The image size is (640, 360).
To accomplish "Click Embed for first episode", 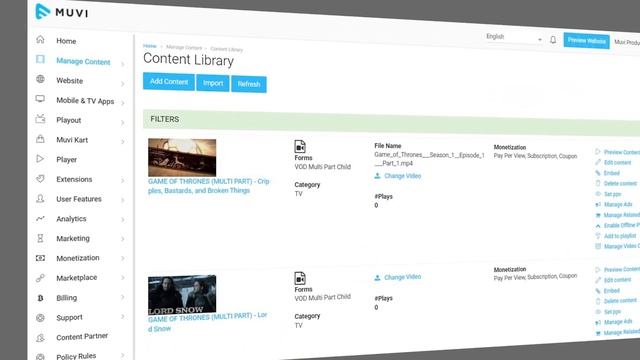I will pyautogui.click(x=612, y=173).
